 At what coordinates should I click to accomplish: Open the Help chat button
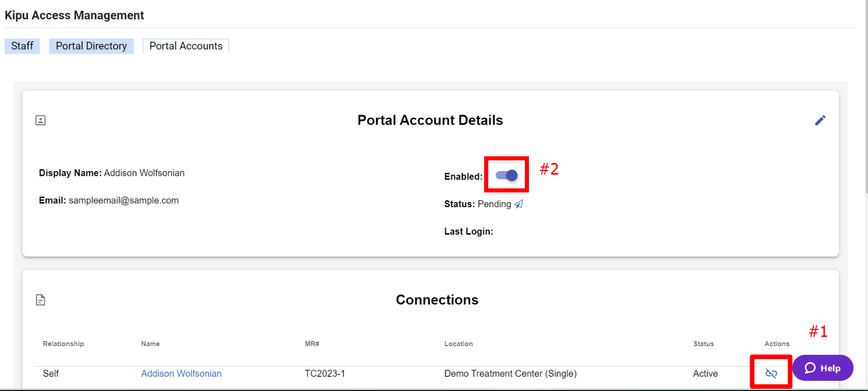coord(822,368)
